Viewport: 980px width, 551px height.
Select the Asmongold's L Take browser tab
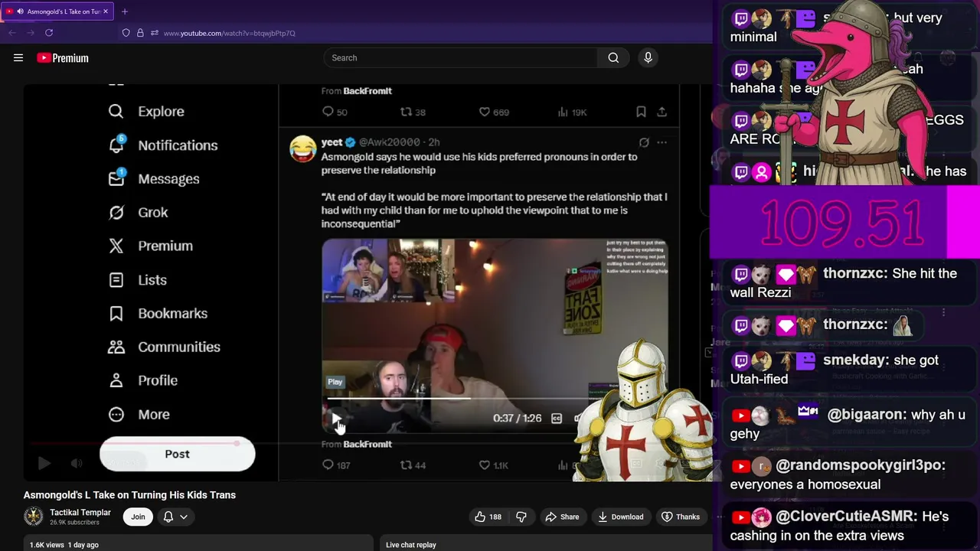57,11
